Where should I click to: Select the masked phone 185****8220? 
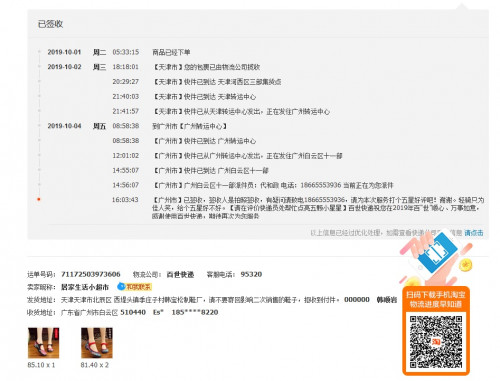click(195, 312)
